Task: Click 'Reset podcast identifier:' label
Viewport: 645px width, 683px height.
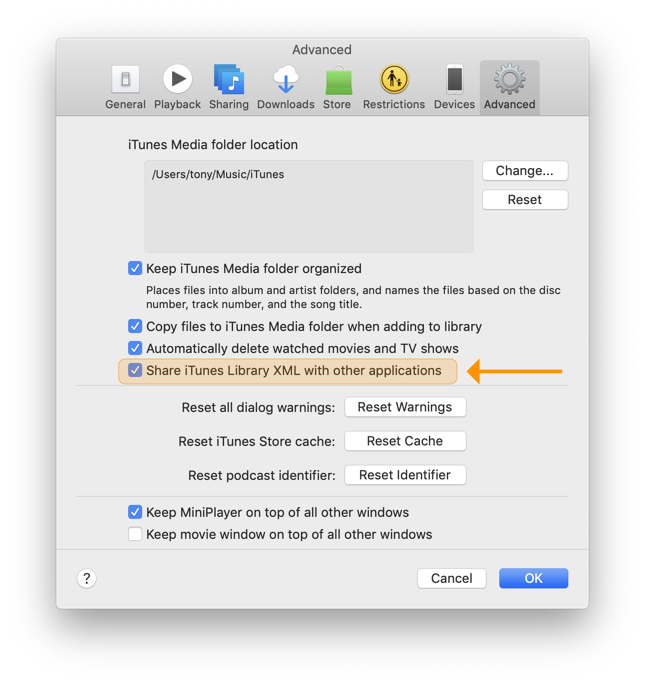Action: coord(262,475)
